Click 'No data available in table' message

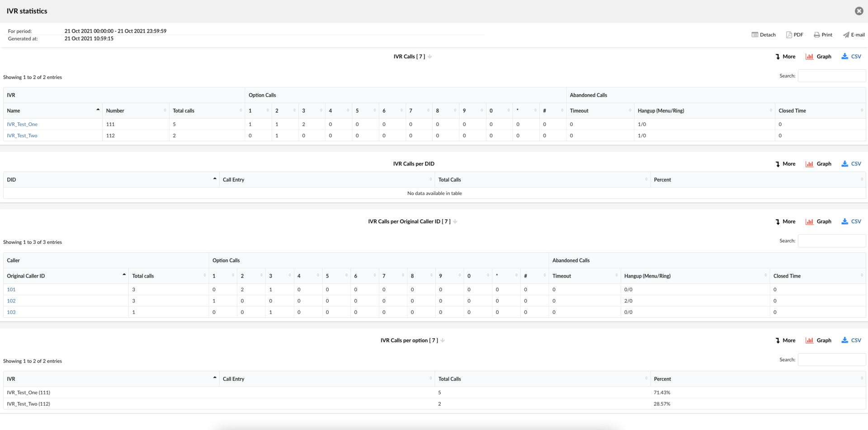434,194
